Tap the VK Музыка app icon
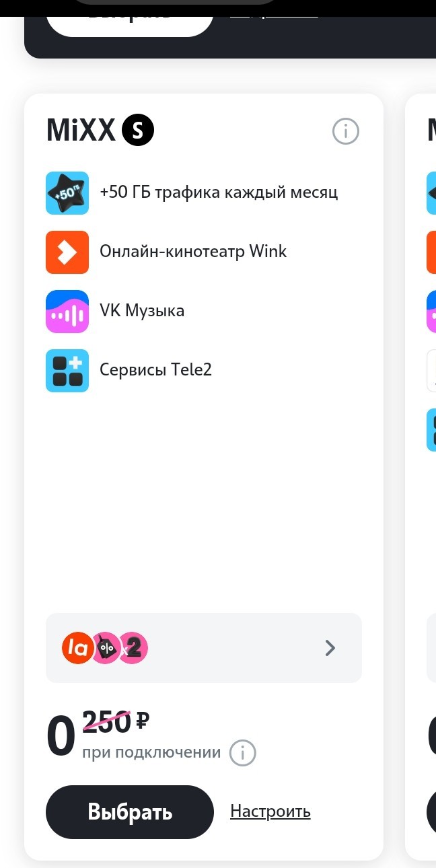 [x=67, y=312]
